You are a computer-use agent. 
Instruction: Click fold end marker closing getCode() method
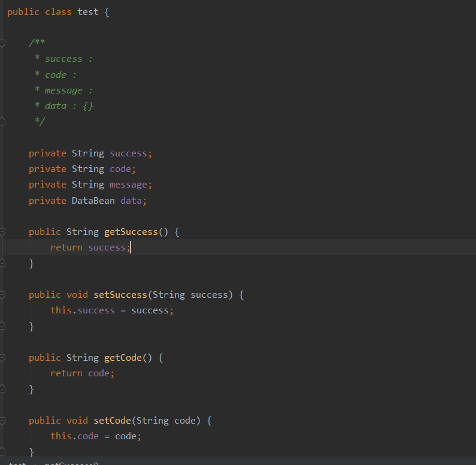2,389
